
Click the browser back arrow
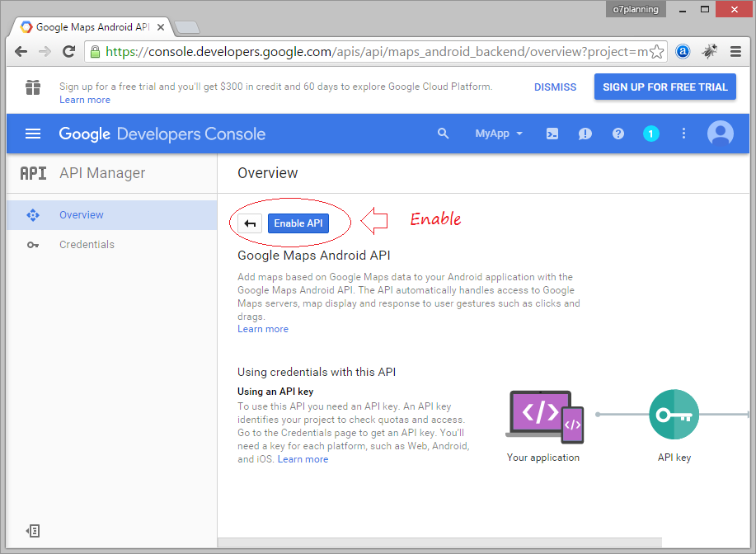click(21, 52)
